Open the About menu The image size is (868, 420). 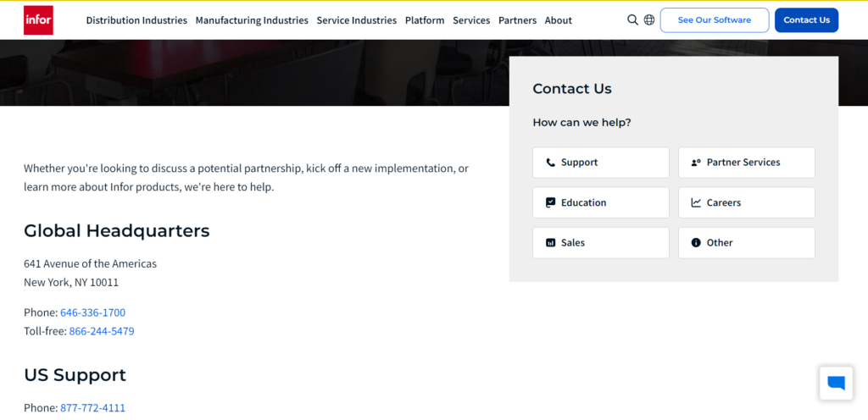[558, 20]
